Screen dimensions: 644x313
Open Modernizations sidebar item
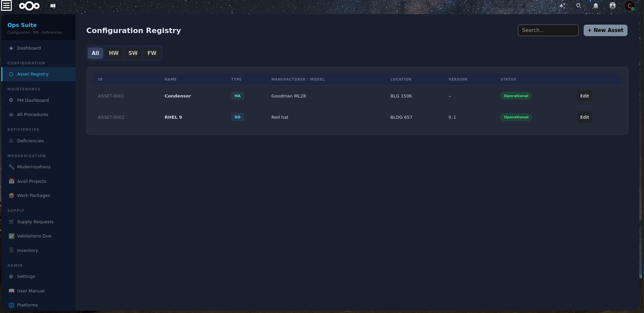tap(38, 167)
